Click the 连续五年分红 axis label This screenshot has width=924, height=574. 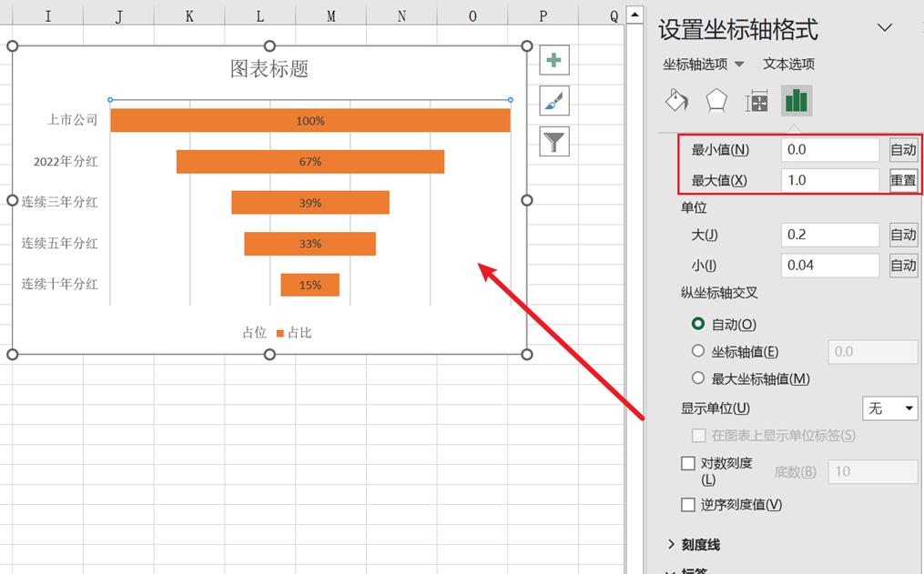(59, 243)
